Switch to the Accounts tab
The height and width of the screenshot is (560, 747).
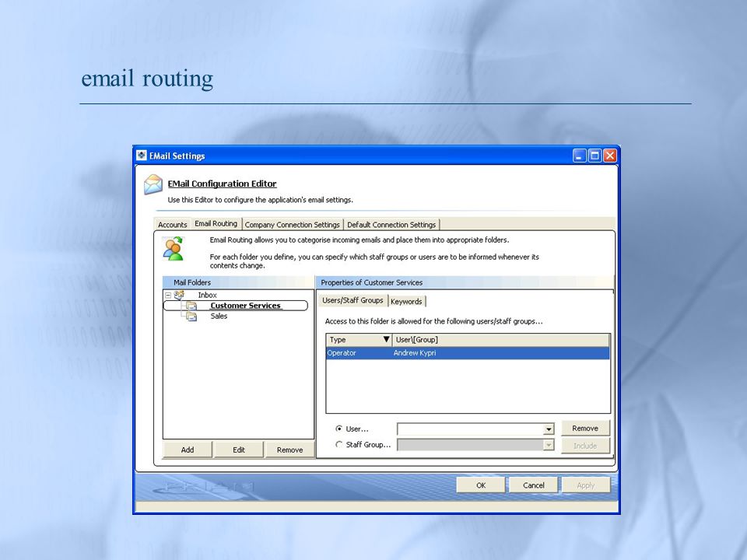pos(173,225)
